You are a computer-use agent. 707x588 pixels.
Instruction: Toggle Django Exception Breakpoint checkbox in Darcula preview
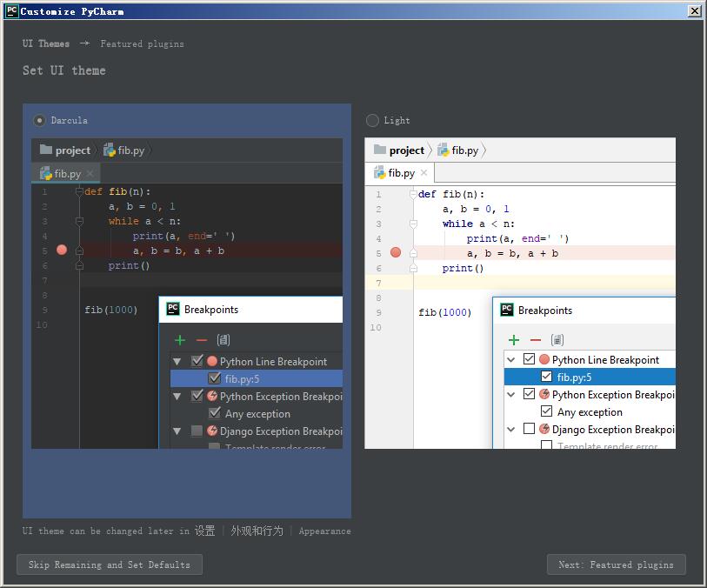[197, 431]
